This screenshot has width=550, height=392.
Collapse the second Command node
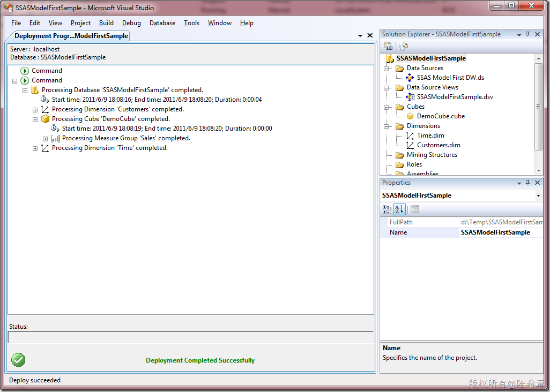[14, 81]
